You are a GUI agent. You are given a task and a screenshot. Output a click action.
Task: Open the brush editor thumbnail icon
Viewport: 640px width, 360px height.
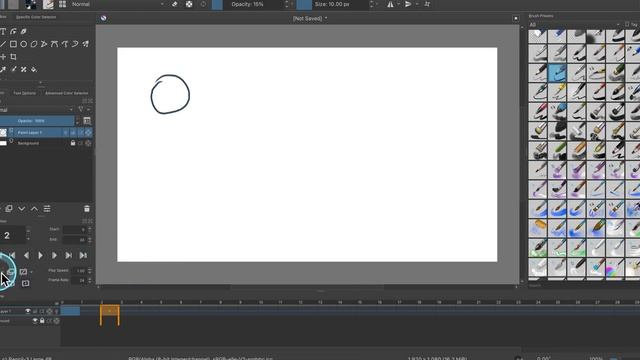coord(48,4)
